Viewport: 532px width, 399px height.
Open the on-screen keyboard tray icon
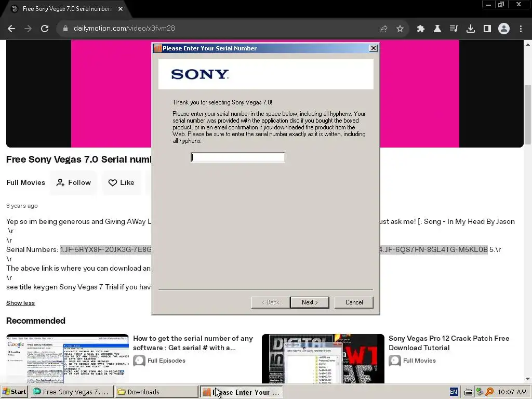coord(468,392)
